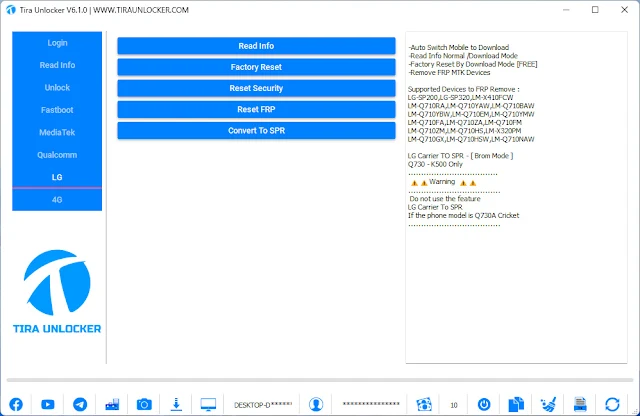Click the credits value 10

[454, 405]
